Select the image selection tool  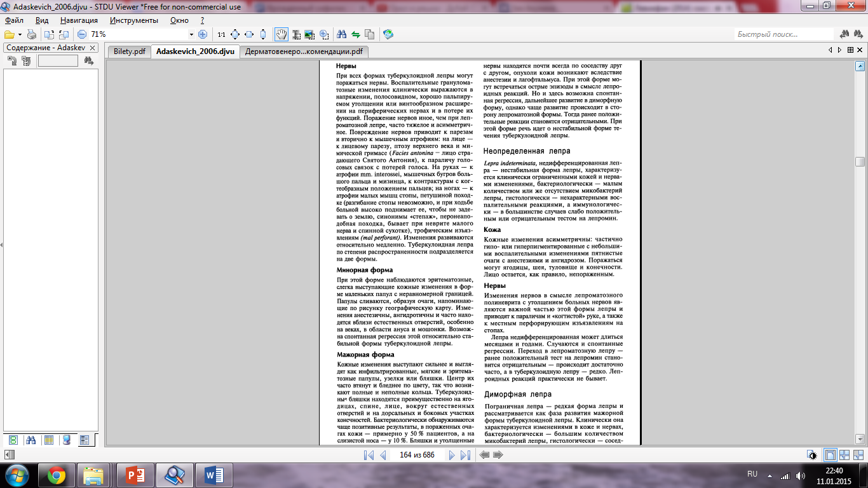310,34
